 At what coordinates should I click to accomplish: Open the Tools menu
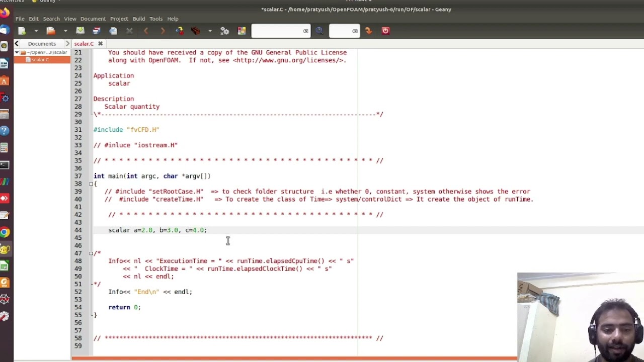(x=156, y=19)
